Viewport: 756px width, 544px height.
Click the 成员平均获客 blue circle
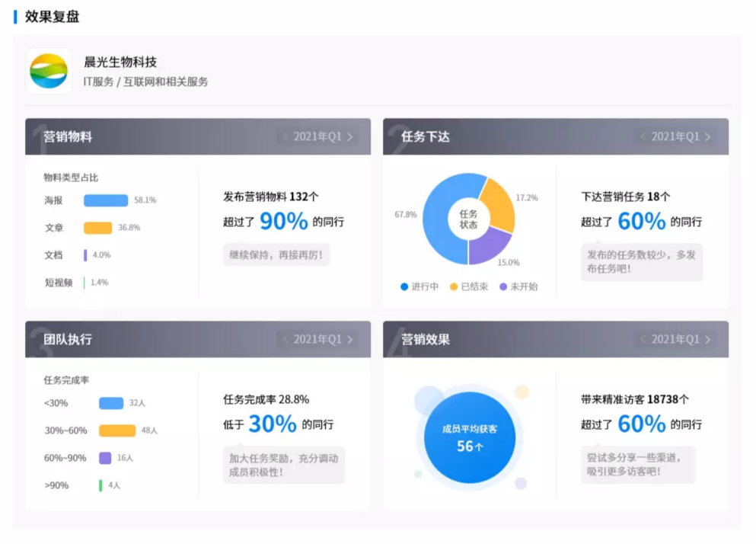coord(470,437)
